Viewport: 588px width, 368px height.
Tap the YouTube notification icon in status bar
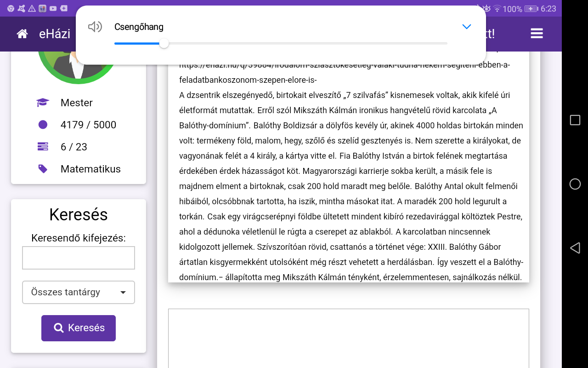pos(53,8)
